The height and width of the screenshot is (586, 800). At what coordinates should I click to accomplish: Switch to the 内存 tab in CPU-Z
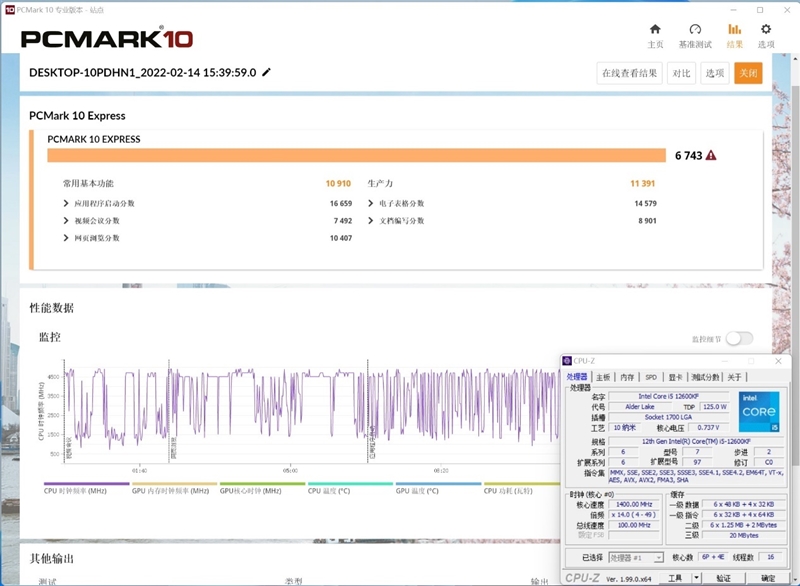627,377
